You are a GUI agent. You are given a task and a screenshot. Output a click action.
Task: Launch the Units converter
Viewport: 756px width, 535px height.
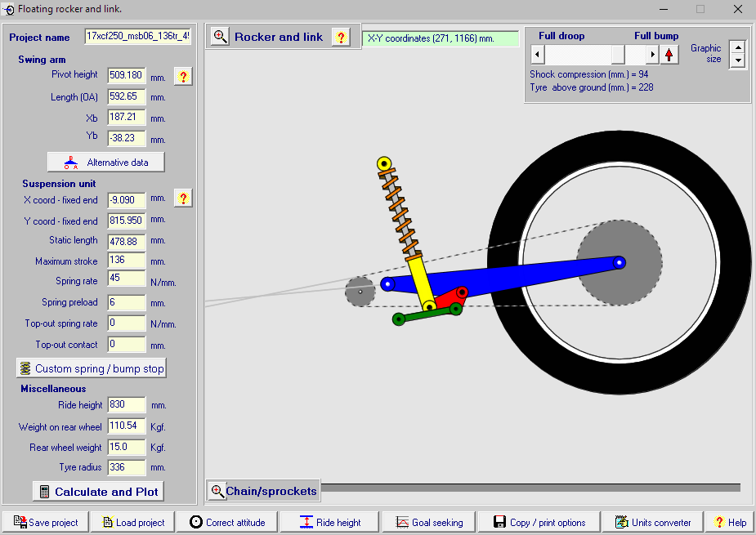[653, 522]
